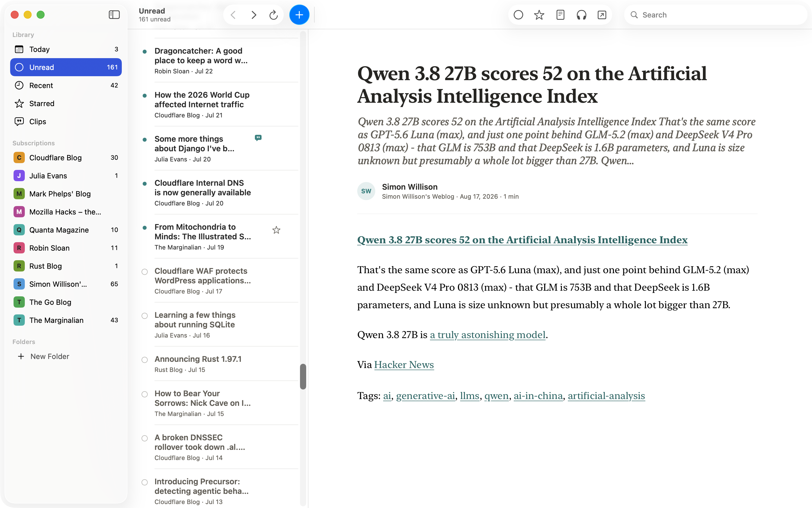Mark article unread via circle toolbar icon
The width and height of the screenshot is (812, 508).
point(518,15)
